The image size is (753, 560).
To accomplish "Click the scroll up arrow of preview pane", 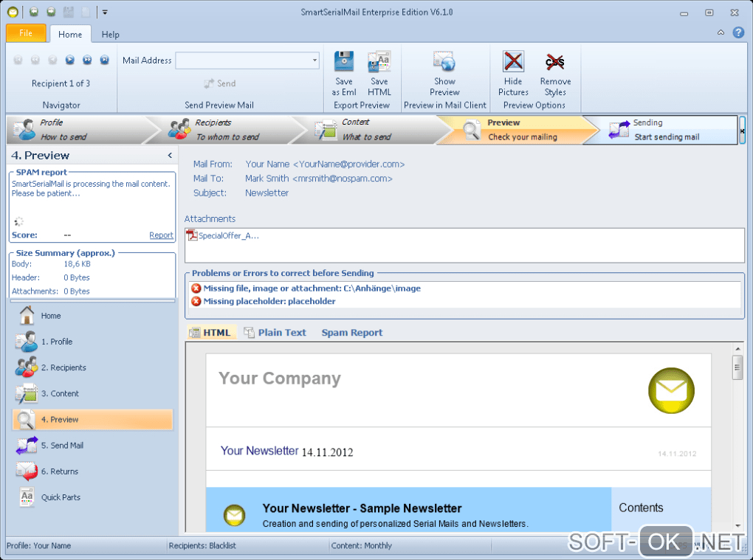I will tap(737, 348).
